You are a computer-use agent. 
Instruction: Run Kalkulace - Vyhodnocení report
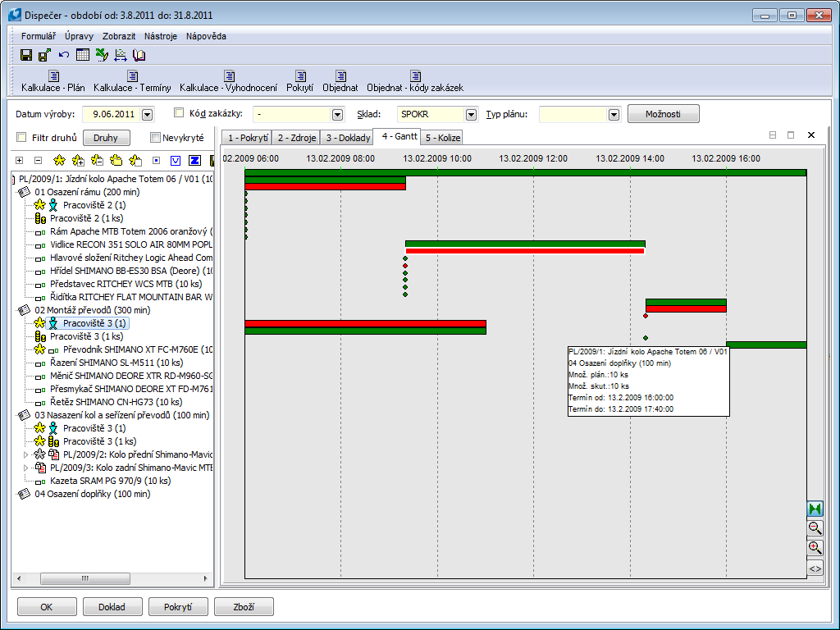[x=229, y=81]
